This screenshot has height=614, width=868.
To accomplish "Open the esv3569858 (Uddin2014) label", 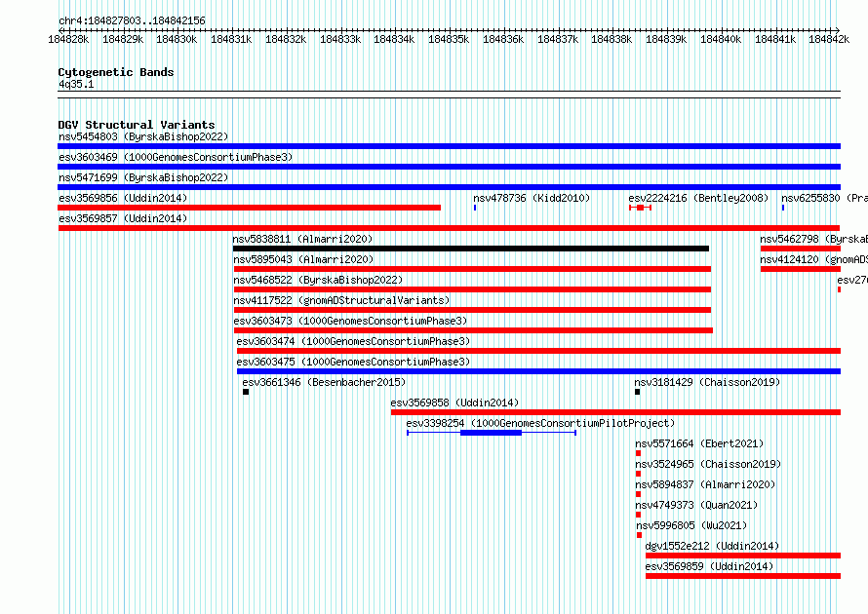I will tap(454, 403).
